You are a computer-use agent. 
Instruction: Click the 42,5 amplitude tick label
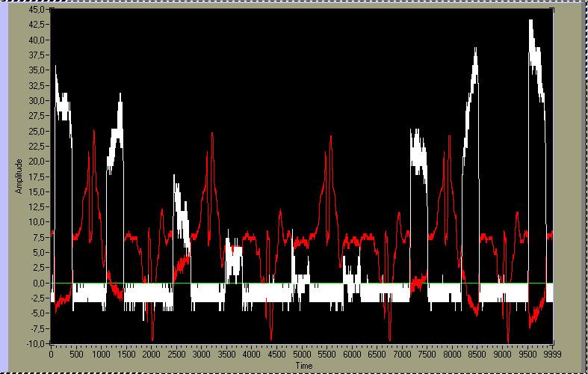click(37, 25)
